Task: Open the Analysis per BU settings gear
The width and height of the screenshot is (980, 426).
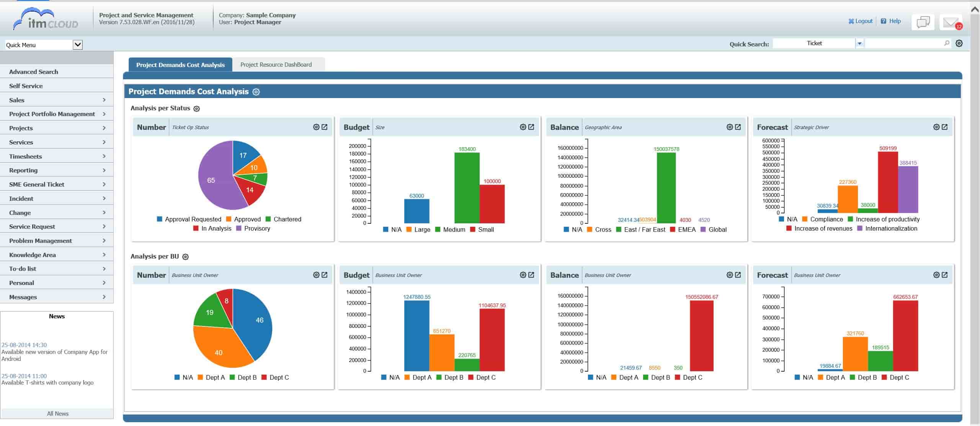Action: [185, 256]
